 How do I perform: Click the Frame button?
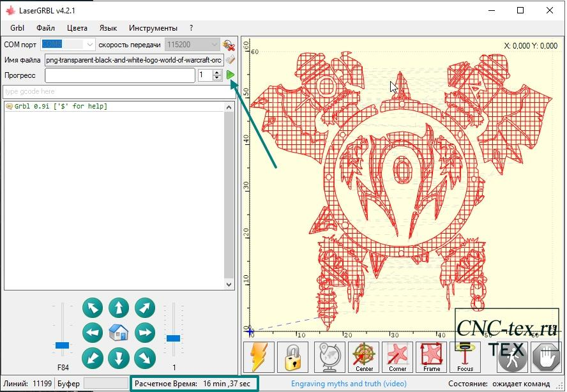[x=432, y=357]
